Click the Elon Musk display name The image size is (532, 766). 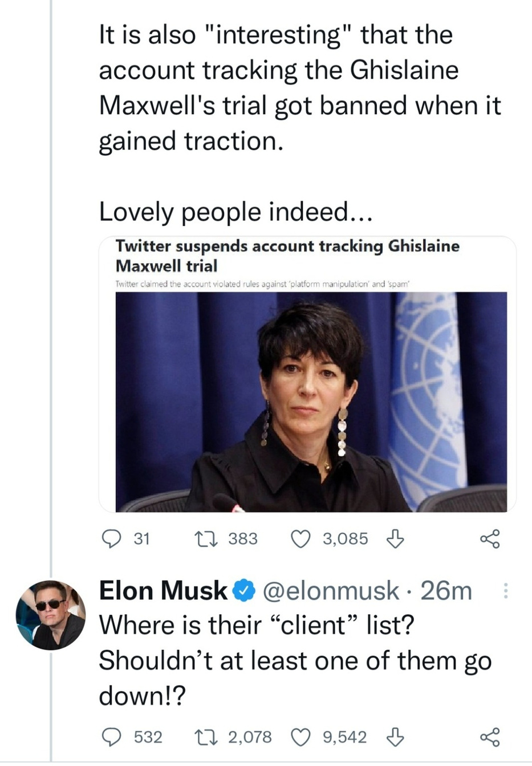point(163,590)
